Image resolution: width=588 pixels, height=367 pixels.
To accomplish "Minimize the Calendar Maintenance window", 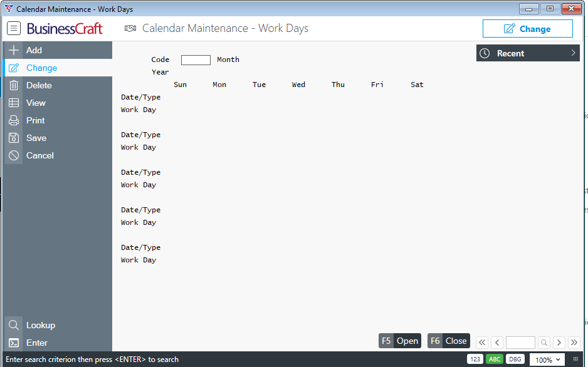I will pos(528,9).
